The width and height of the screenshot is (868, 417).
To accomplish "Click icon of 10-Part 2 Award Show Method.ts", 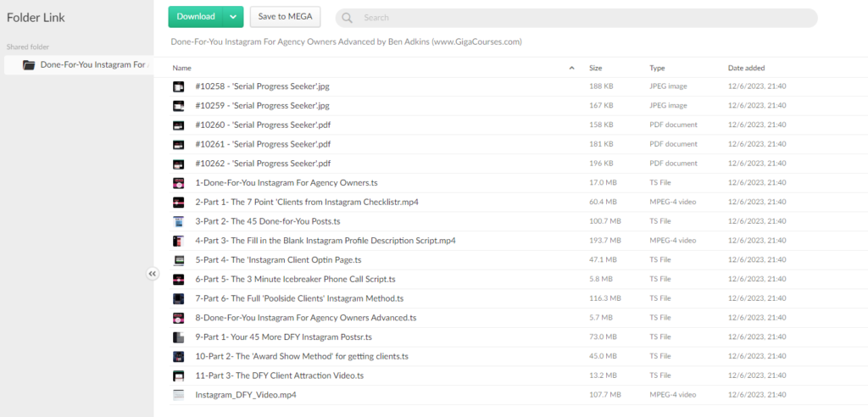I will [178, 356].
